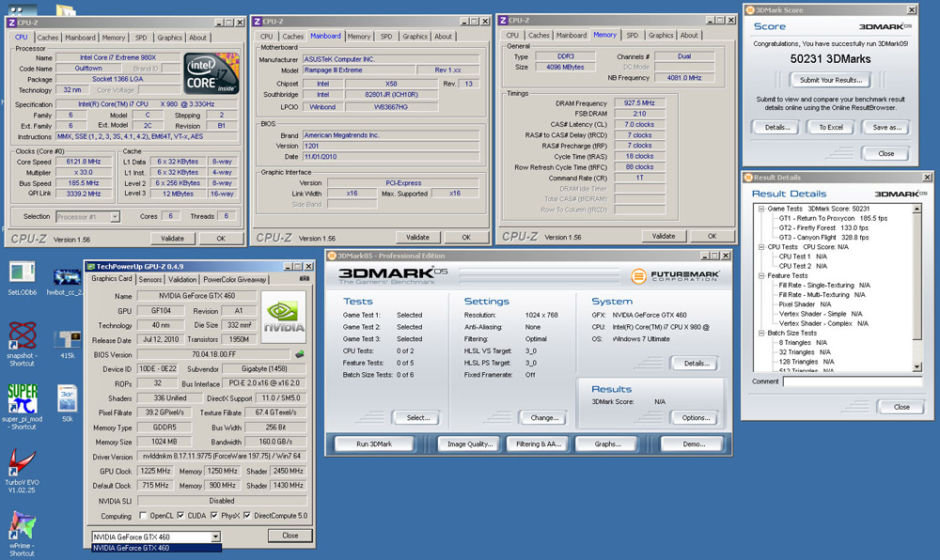Click the GPU-Z screenshot camera icon
940x560 pixels.
click(x=305, y=279)
